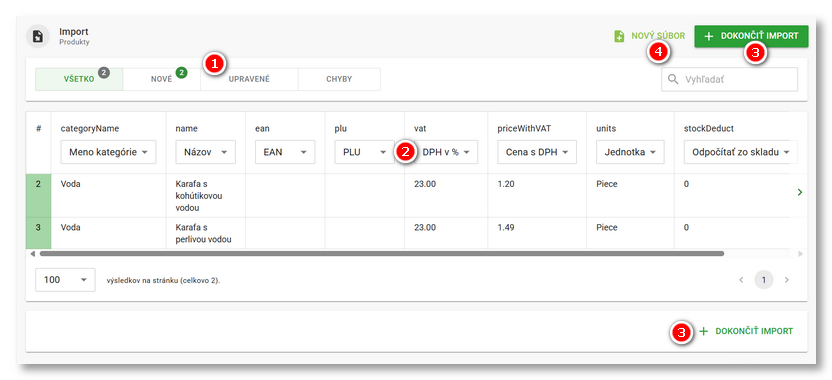
Task: Click scrollbar left arrow under table
Action: coord(32,254)
